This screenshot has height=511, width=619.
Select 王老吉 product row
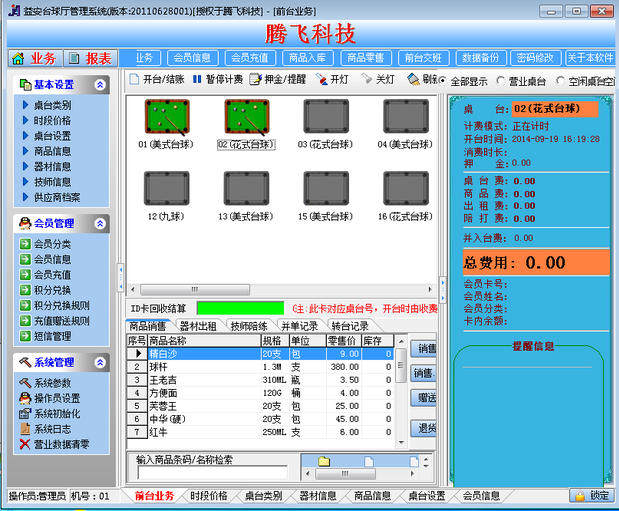pos(260,380)
